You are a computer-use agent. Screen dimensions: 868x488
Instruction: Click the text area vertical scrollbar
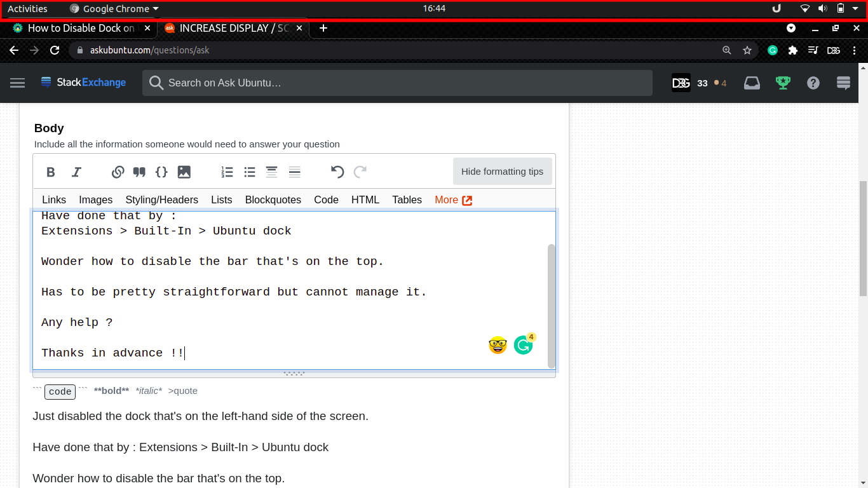point(551,305)
